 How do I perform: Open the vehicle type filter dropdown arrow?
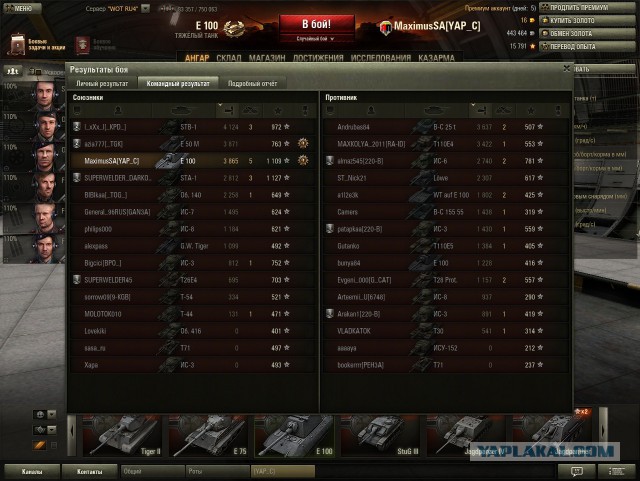click(52, 430)
